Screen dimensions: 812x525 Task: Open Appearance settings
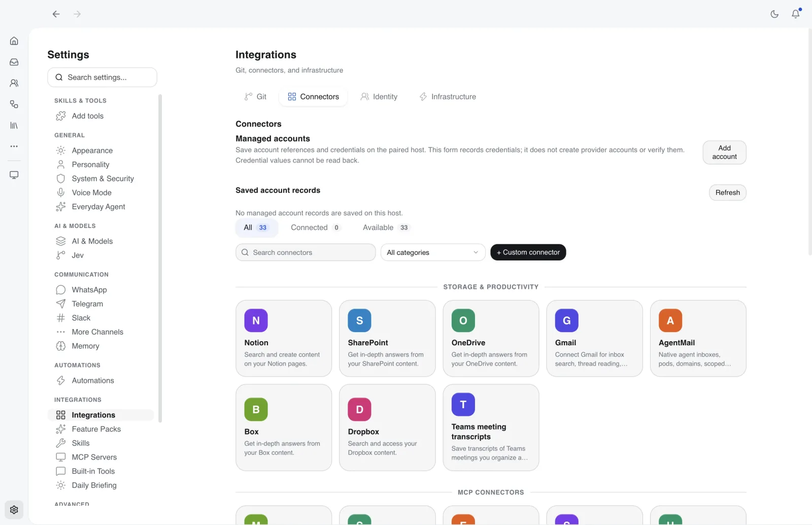click(100, 150)
